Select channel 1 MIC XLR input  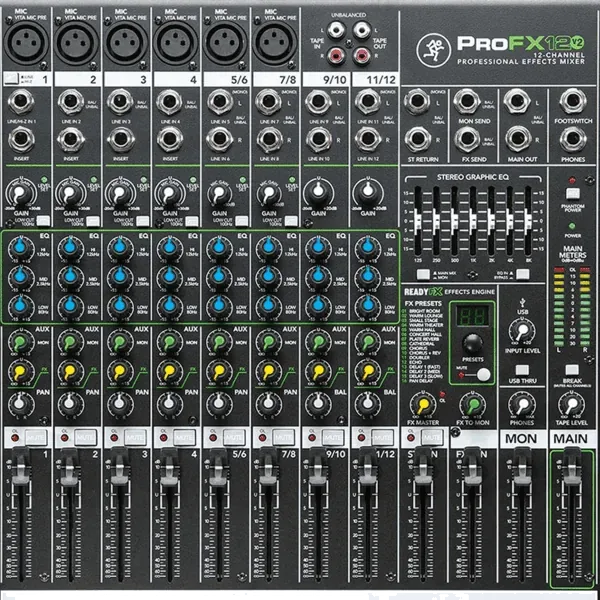(26, 42)
